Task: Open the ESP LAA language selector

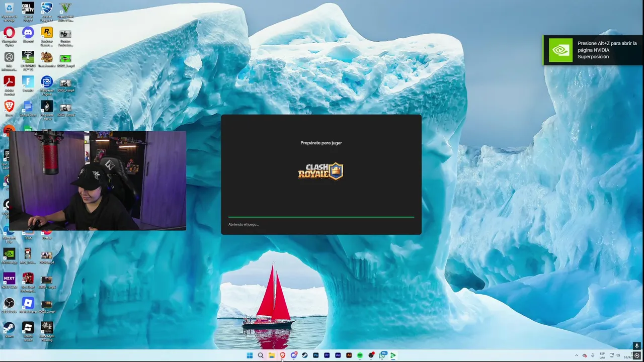Action: click(x=602, y=355)
